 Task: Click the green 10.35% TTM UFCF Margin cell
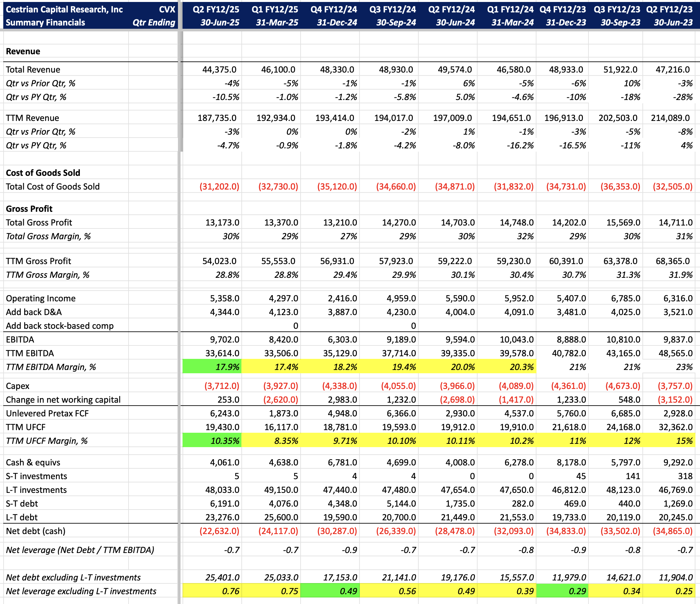213,441
